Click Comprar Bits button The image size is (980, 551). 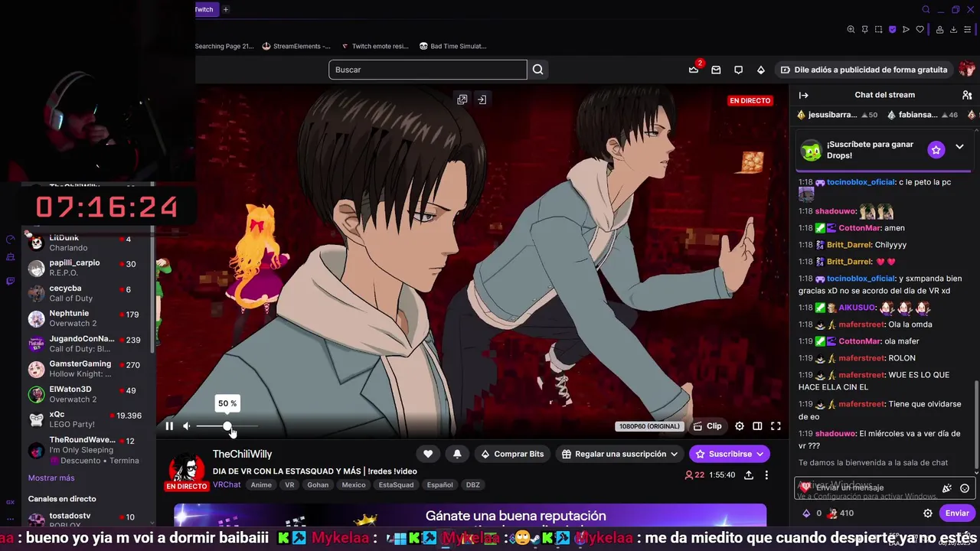(x=511, y=454)
